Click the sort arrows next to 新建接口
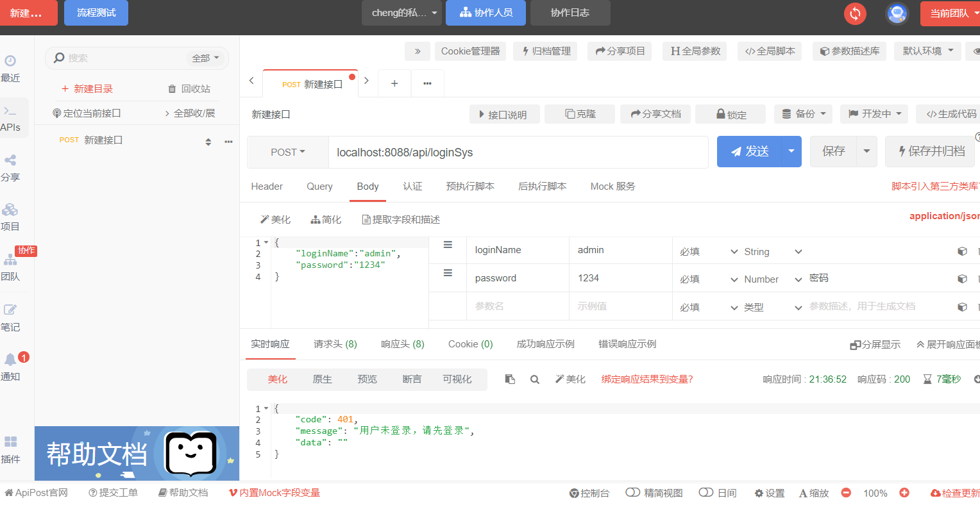The image size is (980, 505). 208,142
